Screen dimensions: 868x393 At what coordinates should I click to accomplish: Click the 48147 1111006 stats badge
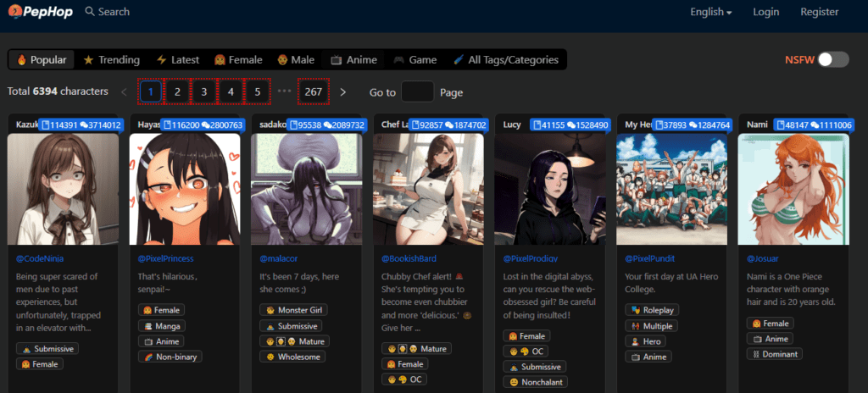(815, 125)
